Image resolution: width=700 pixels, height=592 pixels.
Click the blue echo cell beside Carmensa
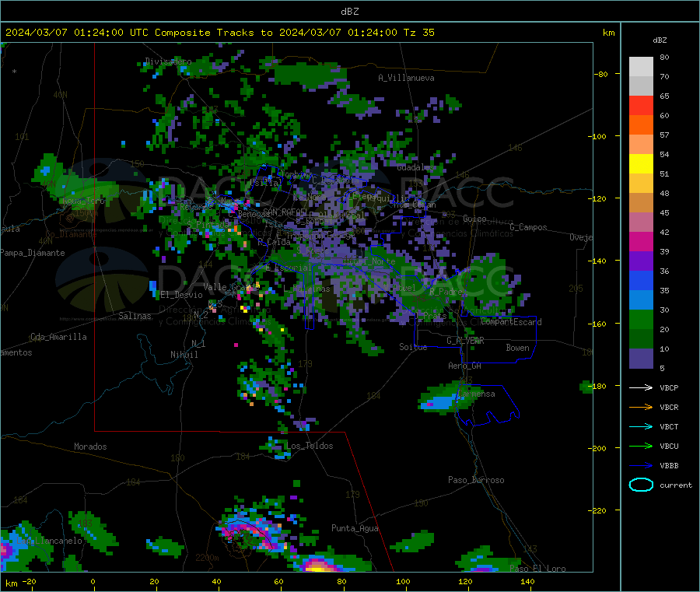click(x=439, y=401)
